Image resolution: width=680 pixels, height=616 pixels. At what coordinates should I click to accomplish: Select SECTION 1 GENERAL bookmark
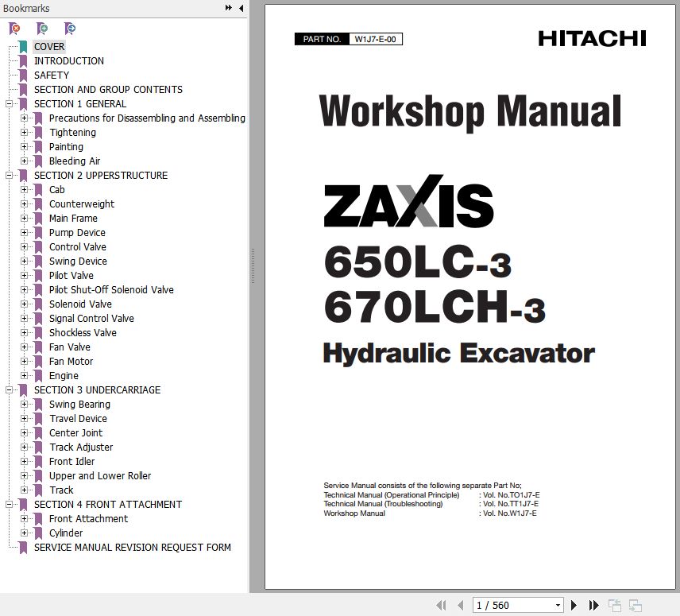tap(80, 103)
